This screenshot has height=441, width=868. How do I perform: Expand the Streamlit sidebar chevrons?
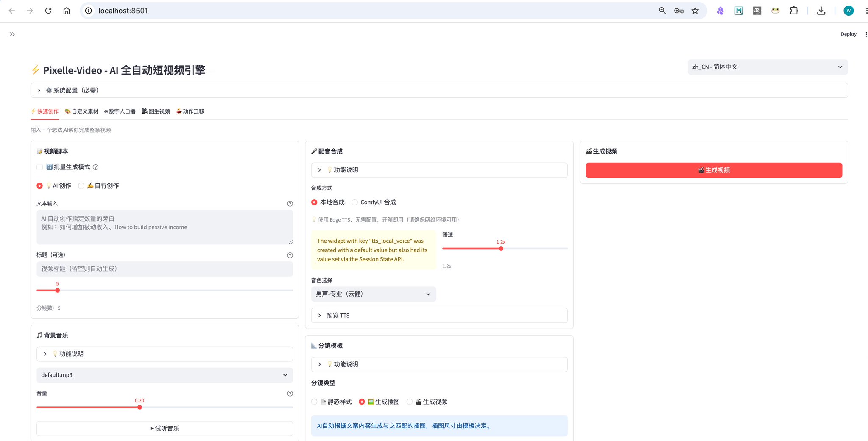click(x=12, y=34)
